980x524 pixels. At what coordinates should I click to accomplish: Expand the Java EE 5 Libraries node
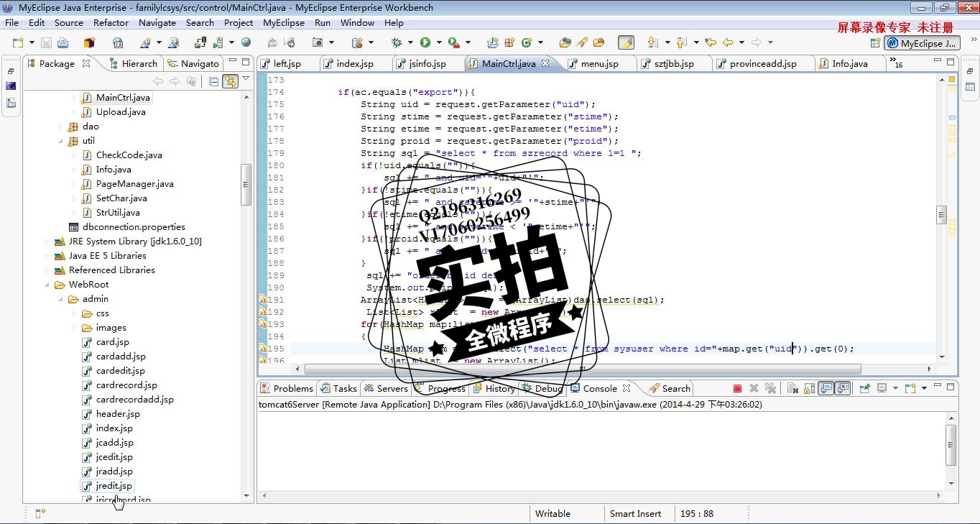(x=47, y=256)
